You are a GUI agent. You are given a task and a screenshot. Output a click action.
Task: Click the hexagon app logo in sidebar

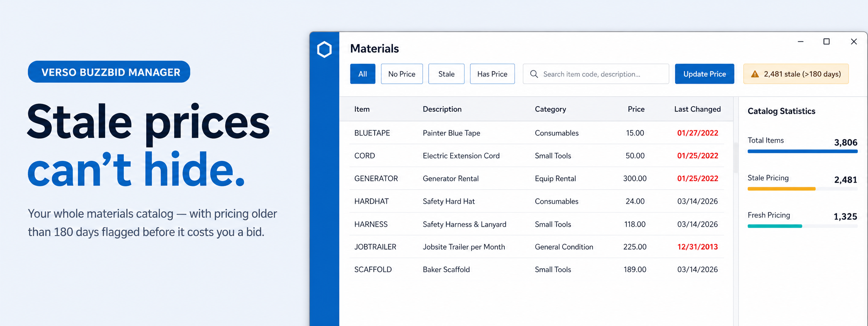324,50
